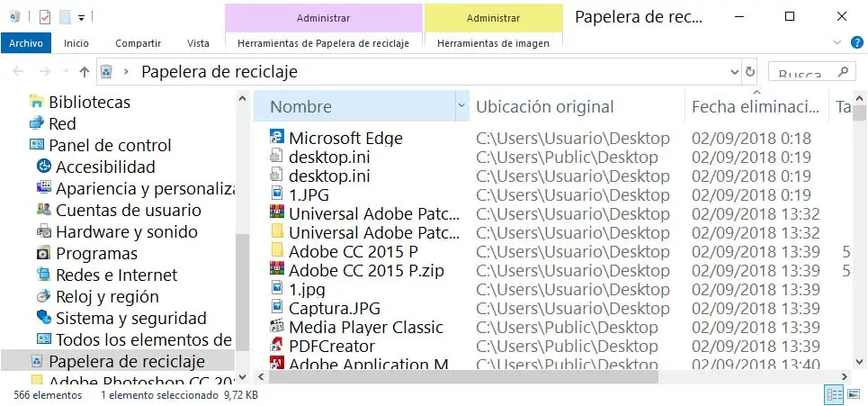The image size is (868, 406).
Task: Open the address bar history dropdown
Action: click(735, 71)
